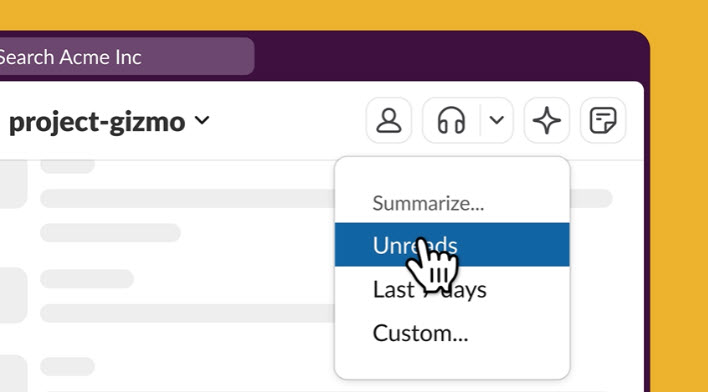Screen dimensions: 708x392
Task: Start a huddle with the headphones icon
Action: tap(451, 120)
